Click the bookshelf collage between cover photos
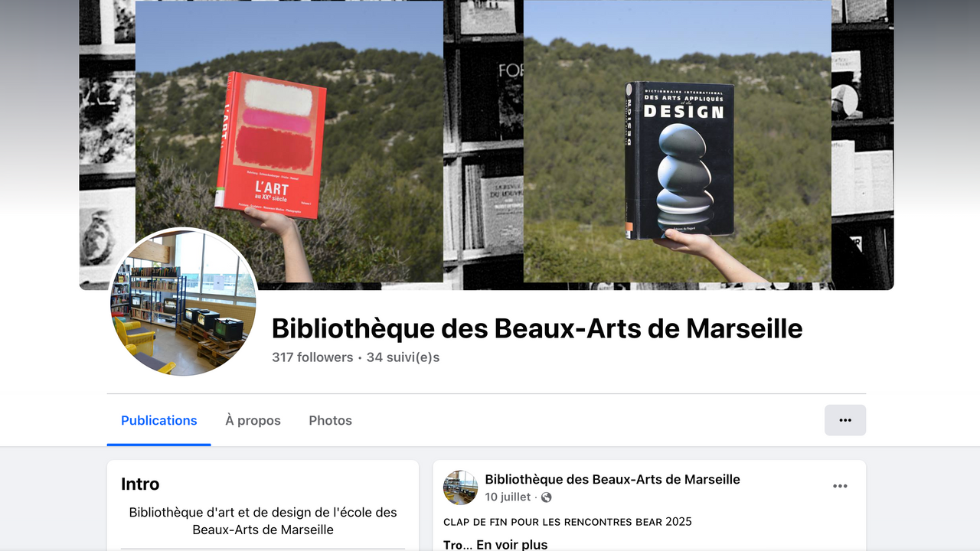This screenshot has width=980, height=551. click(483, 142)
